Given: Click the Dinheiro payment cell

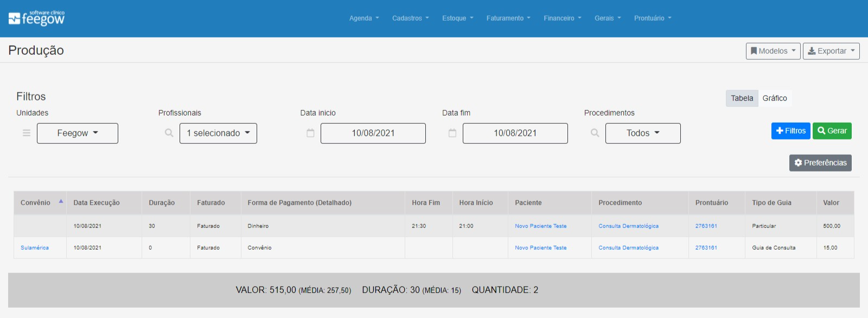Looking at the screenshot, I should (x=323, y=226).
